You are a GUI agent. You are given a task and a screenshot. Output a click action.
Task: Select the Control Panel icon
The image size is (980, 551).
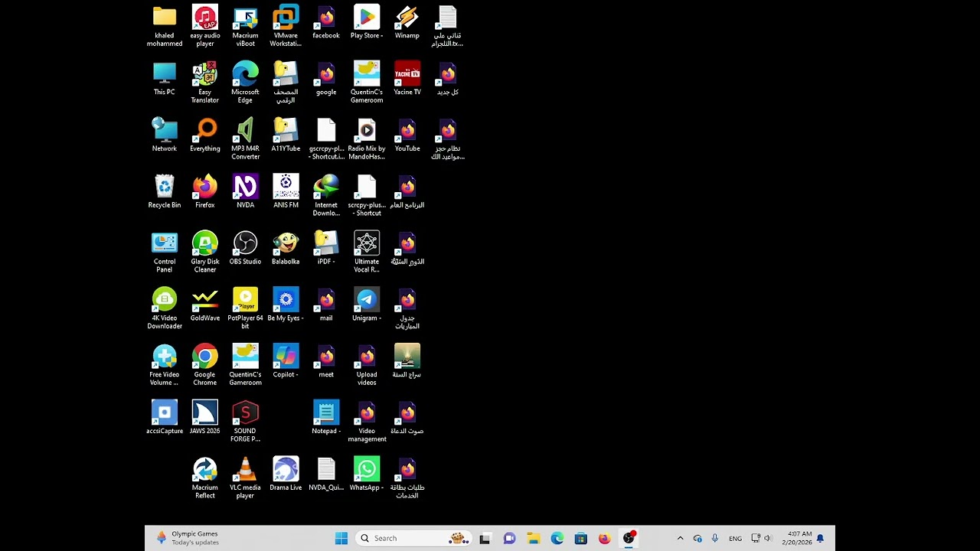(165, 252)
